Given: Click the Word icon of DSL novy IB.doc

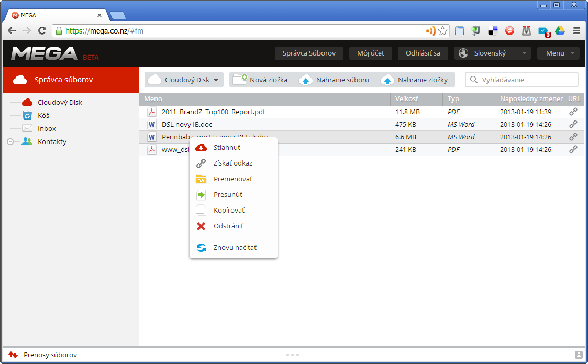Looking at the screenshot, I should [x=151, y=125].
